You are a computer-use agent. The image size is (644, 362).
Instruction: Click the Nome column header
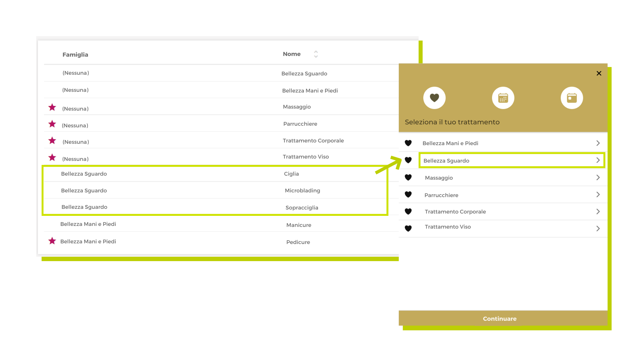[291, 54]
